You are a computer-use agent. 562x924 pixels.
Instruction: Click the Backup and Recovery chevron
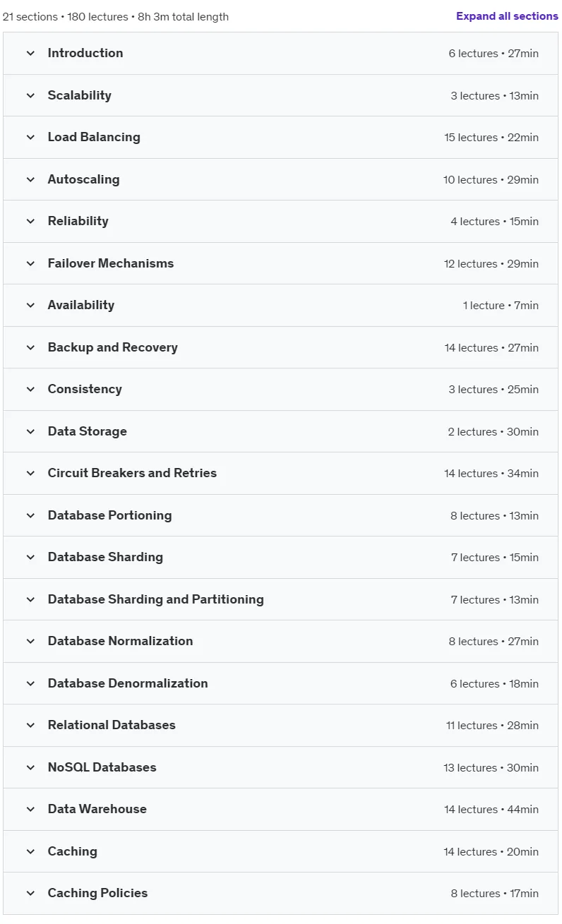click(30, 347)
